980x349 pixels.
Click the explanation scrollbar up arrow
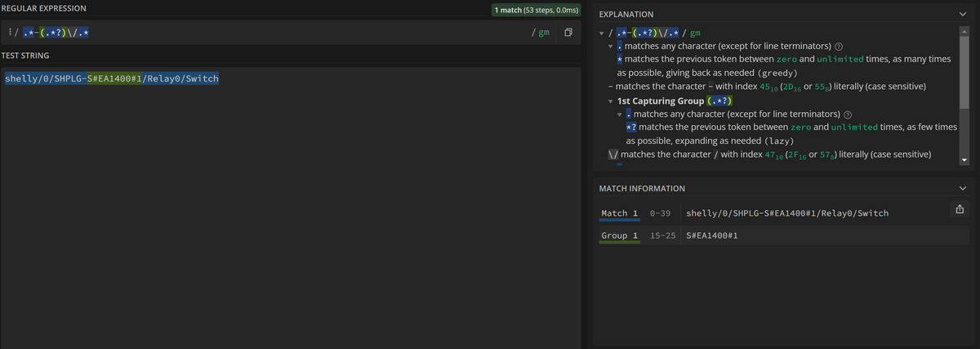(964, 30)
